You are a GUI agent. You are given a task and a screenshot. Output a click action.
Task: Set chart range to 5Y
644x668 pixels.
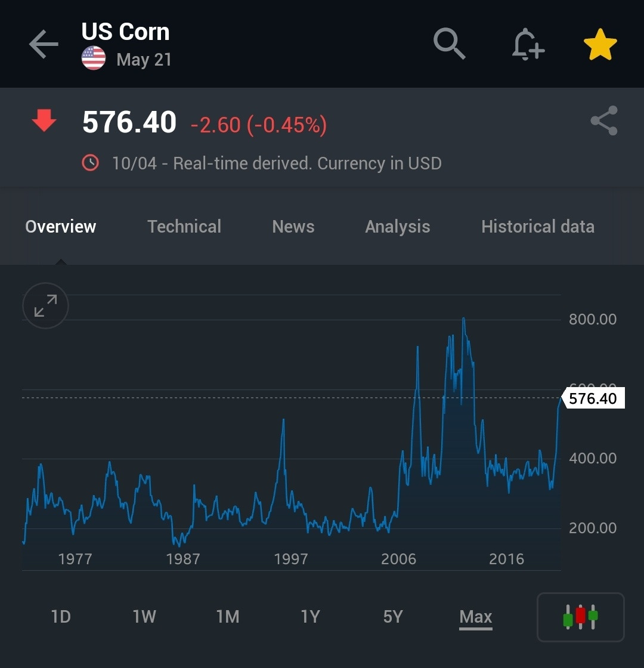(x=393, y=617)
